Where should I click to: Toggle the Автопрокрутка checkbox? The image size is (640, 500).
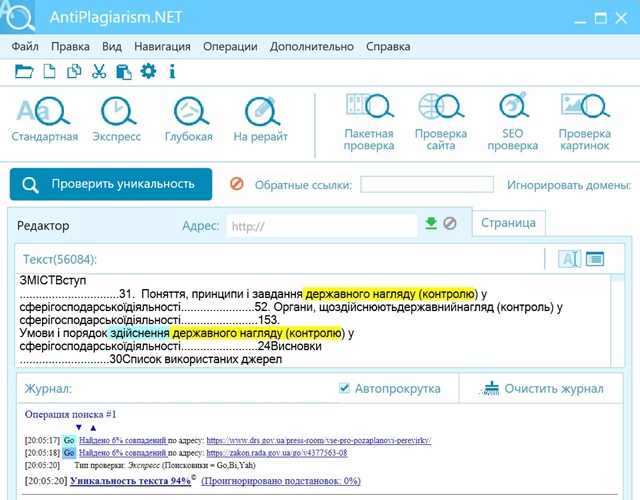pyautogui.click(x=344, y=388)
